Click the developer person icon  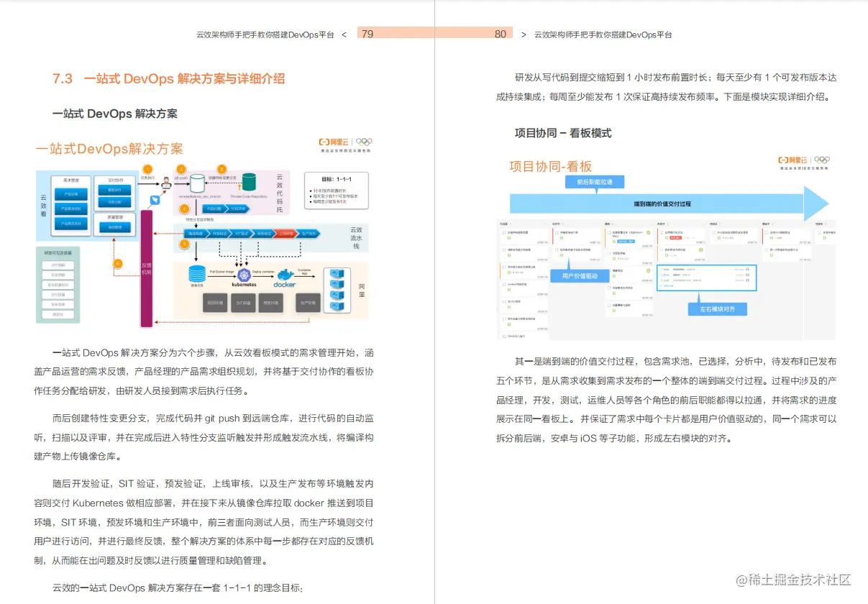[167, 184]
